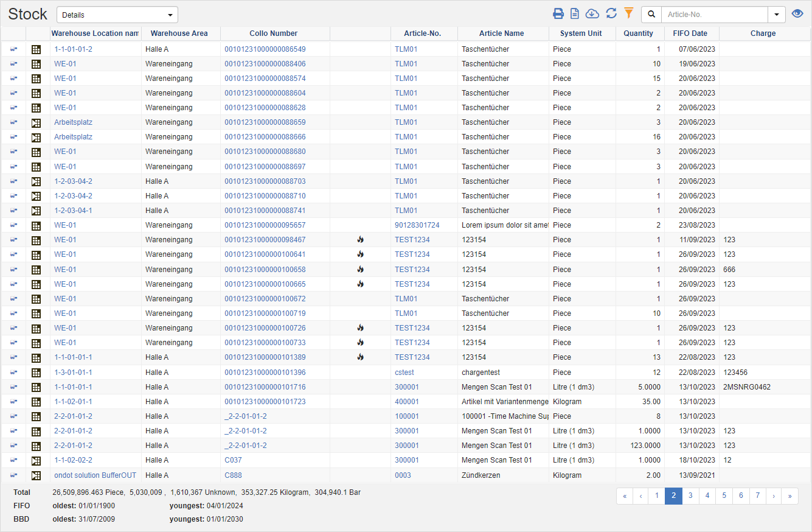
Task: Open the column filter options
Action: 628,13
